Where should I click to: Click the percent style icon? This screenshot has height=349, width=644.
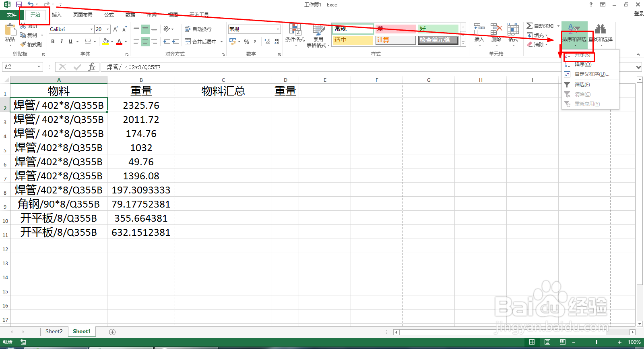(x=246, y=42)
